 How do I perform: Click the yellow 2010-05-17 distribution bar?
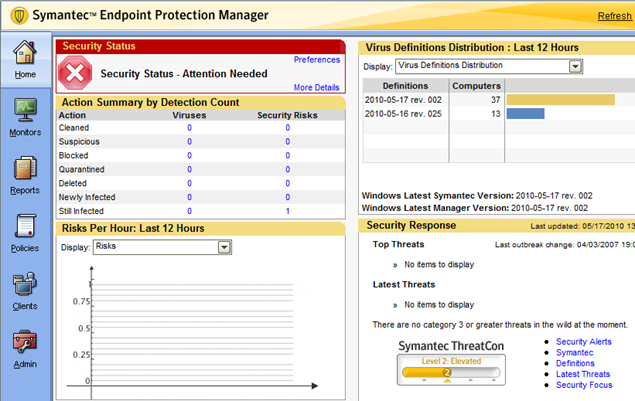pos(560,100)
